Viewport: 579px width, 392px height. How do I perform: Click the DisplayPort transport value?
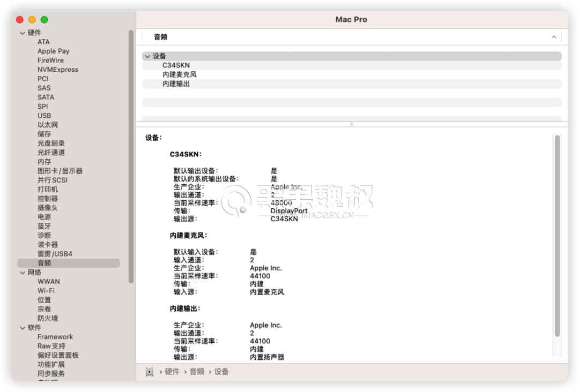[289, 211]
